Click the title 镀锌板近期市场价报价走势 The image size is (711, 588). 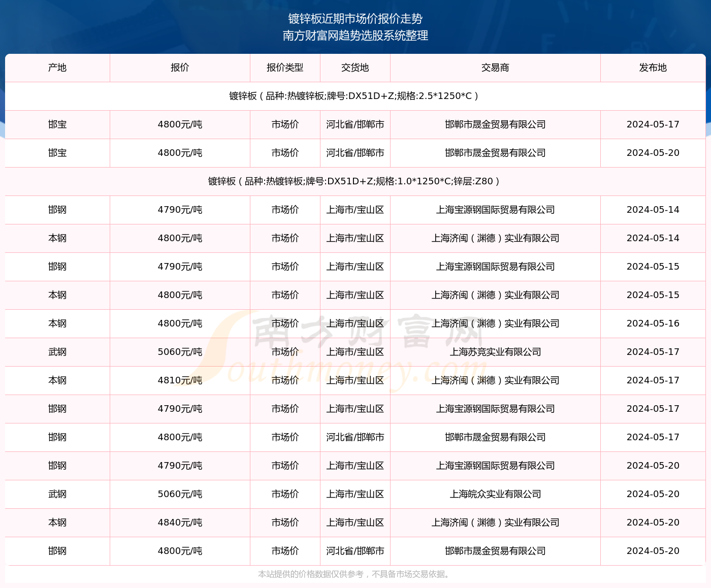tap(355, 19)
